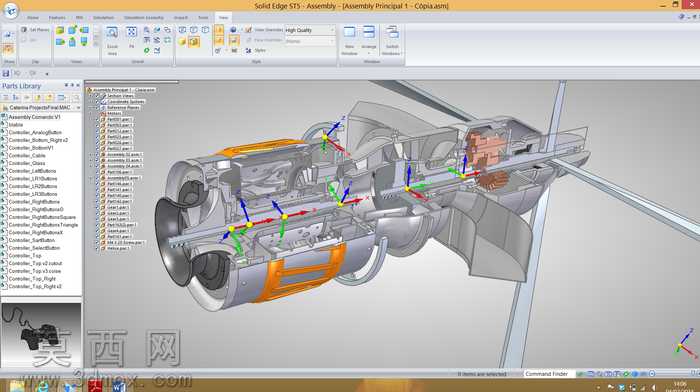Expand Assembly 22.asm:1 node
Viewport: 700px width, 392px height.
(x=92, y=154)
